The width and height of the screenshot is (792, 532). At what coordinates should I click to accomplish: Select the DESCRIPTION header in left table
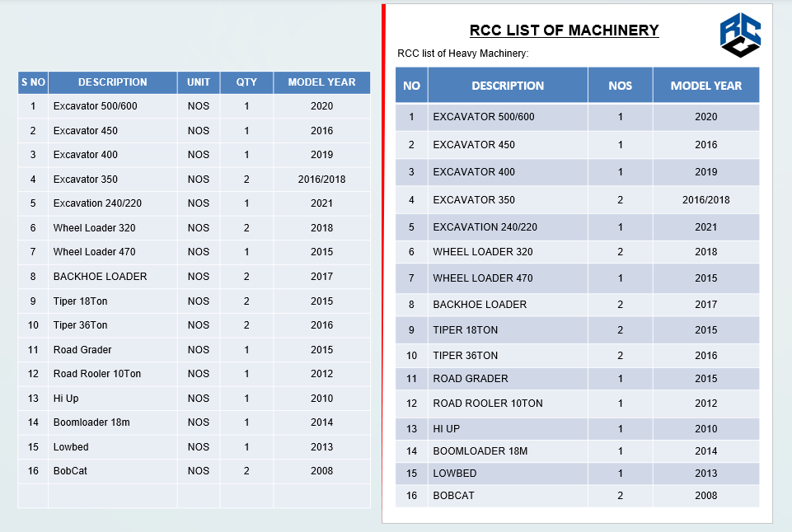coord(113,82)
